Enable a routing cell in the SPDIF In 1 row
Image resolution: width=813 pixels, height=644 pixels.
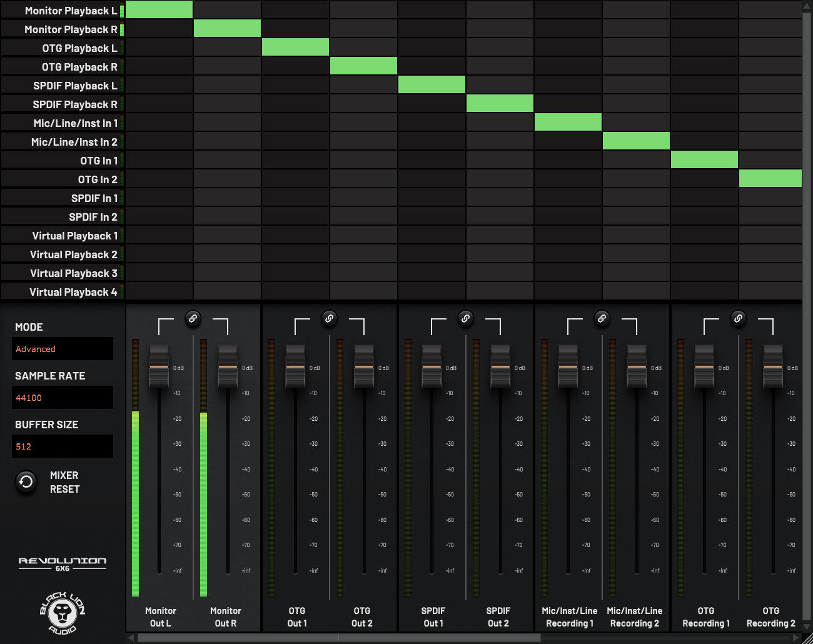159,198
